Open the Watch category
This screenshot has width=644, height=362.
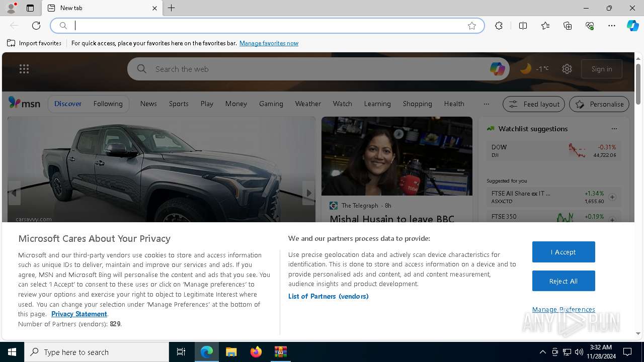click(x=342, y=104)
